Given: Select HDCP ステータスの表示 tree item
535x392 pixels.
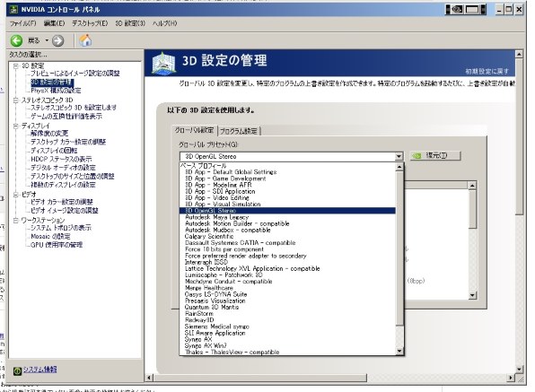Looking at the screenshot, I should pyautogui.click(x=61, y=159).
